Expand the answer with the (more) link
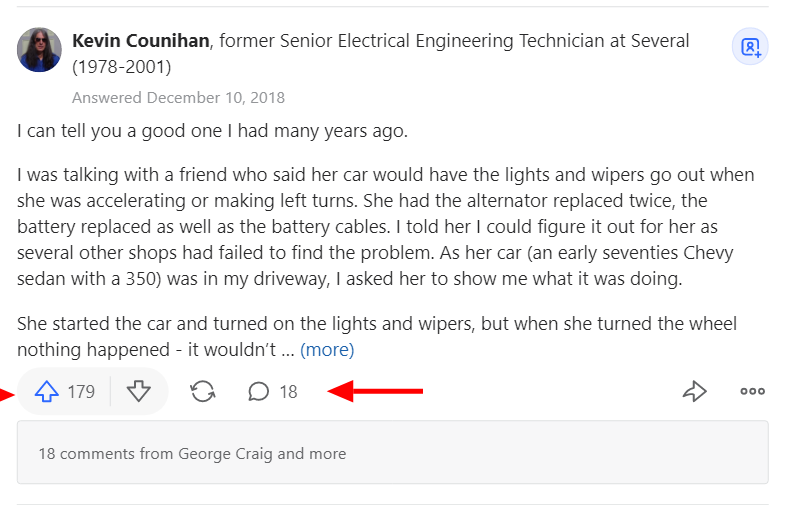The height and width of the screenshot is (505, 800). pyautogui.click(x=327, y=350)
